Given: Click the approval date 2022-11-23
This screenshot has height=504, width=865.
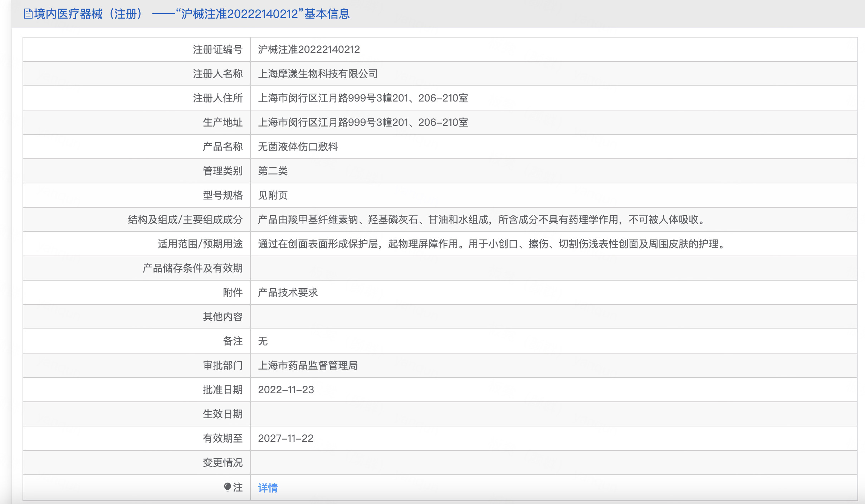Looking at the screenshot, I should 286,390.
